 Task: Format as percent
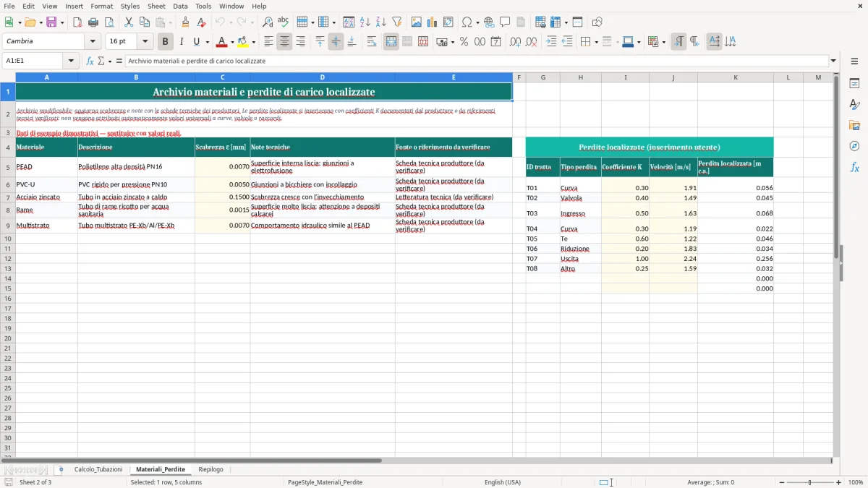[464, 42]
